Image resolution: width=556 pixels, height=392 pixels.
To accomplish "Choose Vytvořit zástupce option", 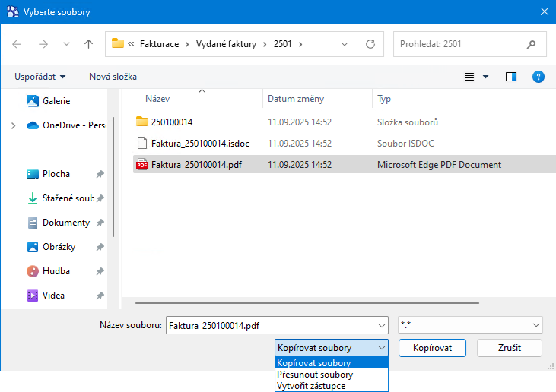I will pyautogui.click(x=311, y=386).
